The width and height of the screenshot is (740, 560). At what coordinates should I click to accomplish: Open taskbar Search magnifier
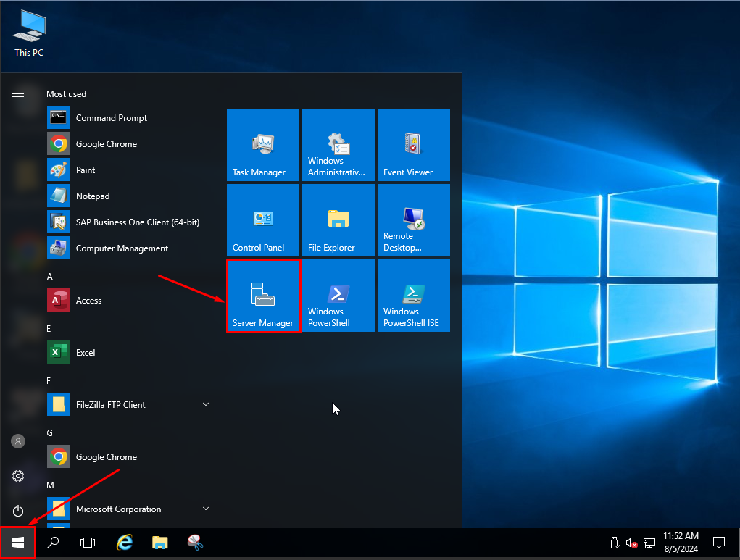(53, 543)
